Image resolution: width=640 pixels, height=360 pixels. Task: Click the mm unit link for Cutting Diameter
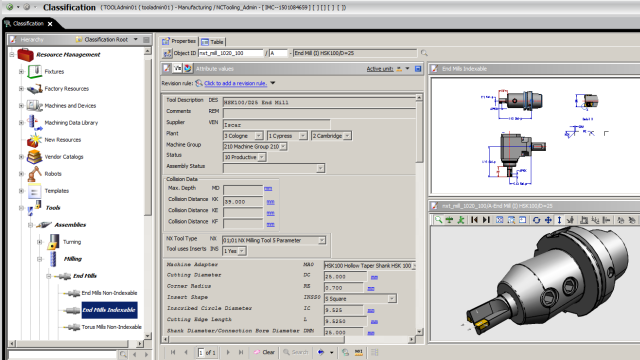[374, 278]
